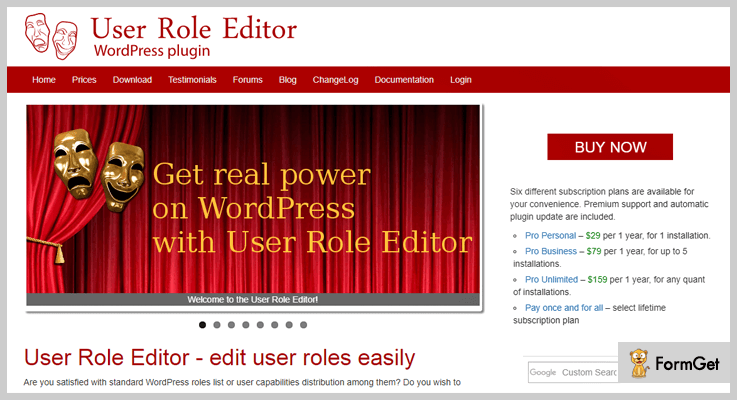Go to the Prices page
This screenshot has height=400, width=737.
tap(84, 80)
